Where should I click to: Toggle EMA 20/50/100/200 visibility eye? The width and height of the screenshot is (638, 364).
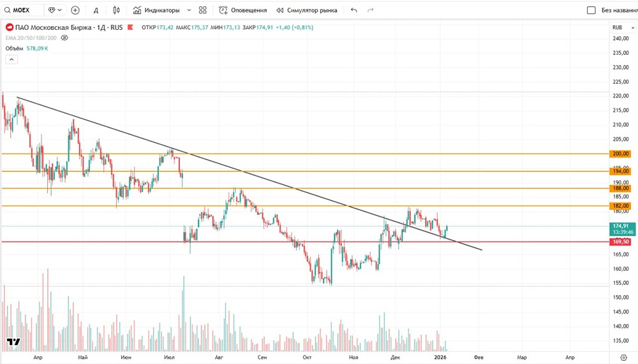[x=64, y=38]
